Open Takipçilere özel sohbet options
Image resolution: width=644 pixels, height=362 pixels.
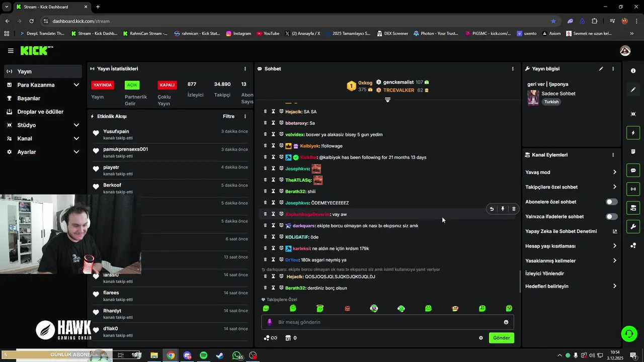[x=571, y=187]
